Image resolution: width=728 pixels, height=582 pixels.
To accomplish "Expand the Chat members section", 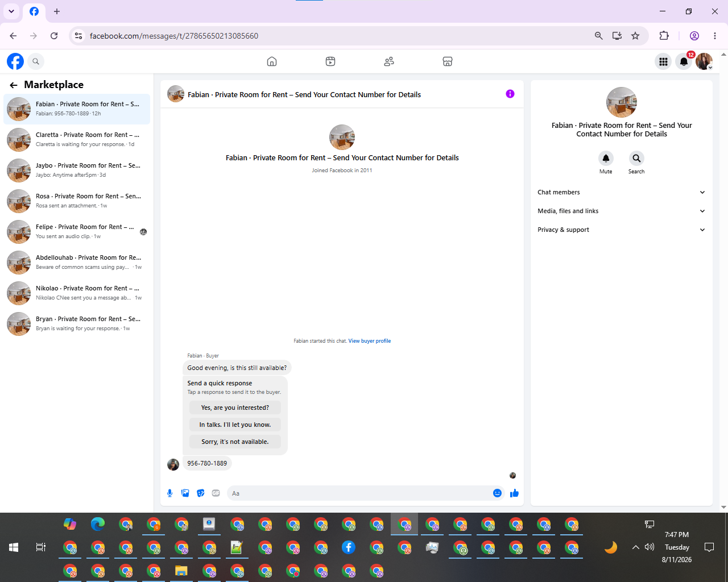I will (x=622, y=192).
